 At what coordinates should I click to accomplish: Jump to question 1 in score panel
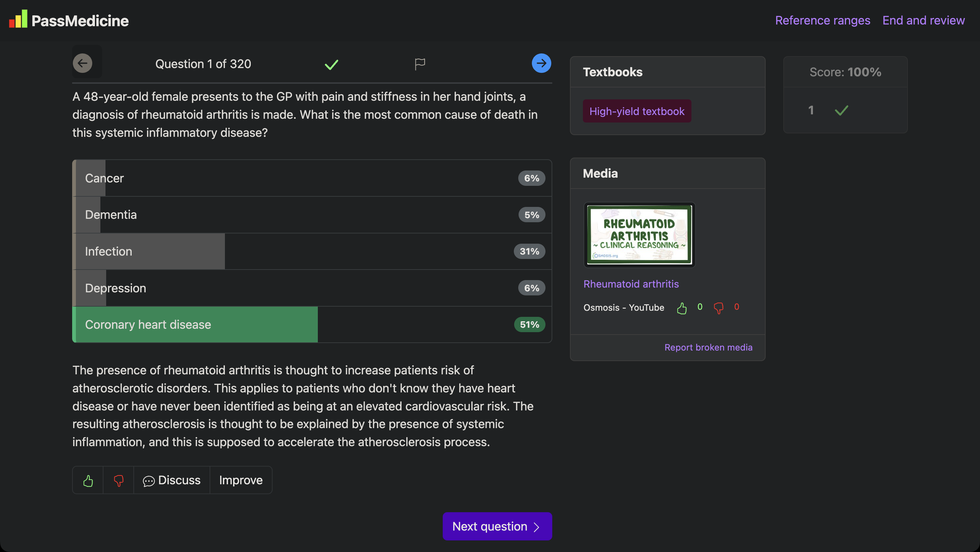(x=811, y=110)
